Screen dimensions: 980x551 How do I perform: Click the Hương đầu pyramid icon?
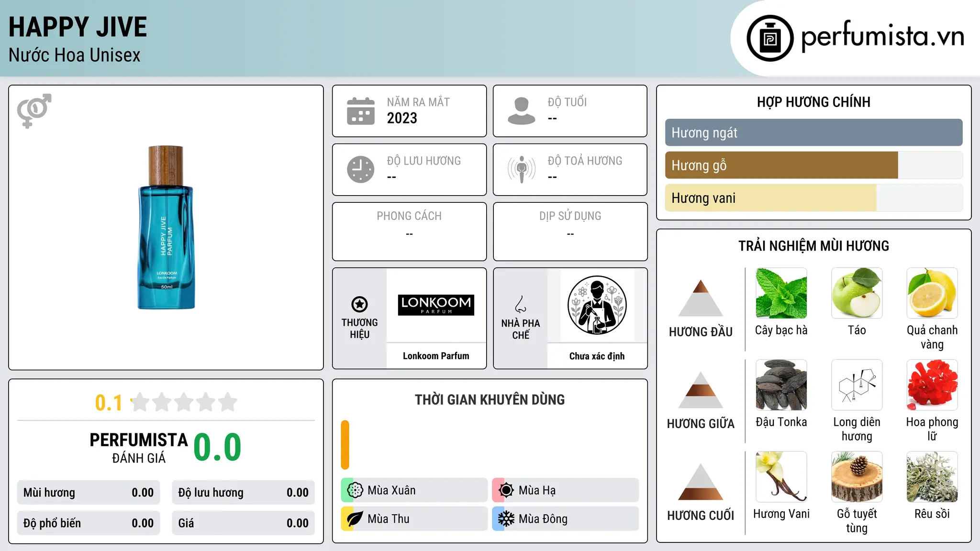tap(701, 298)
